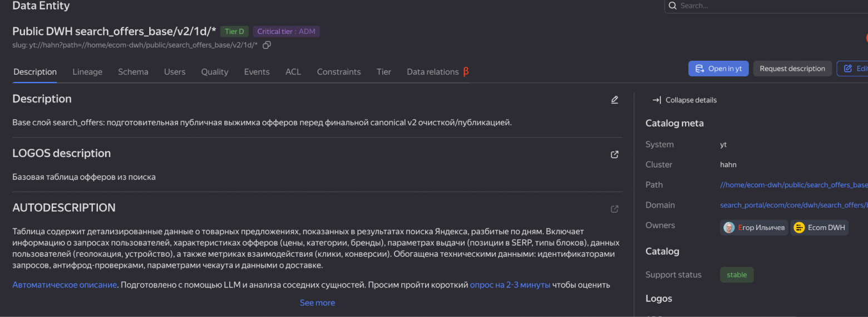The width and height of the screenshot is (868, 317).
Task: Open the Schema tab
Action: [x=133, y=72]
